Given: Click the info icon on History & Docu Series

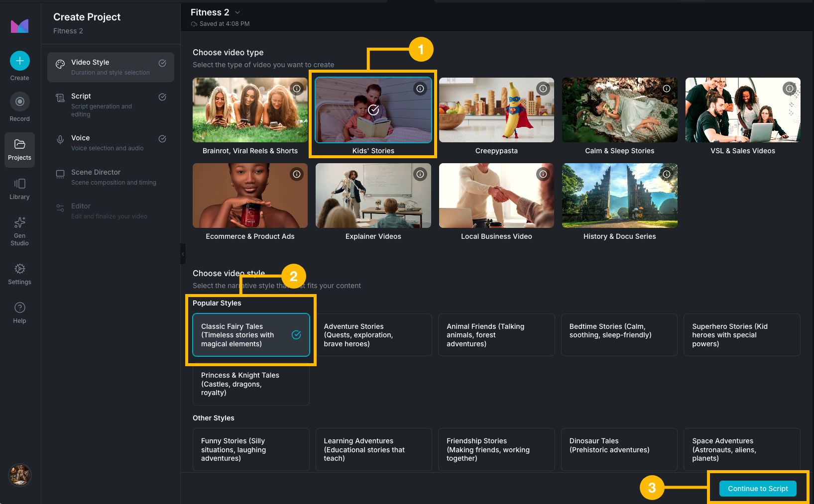Looking at the screenshot, I should click(x=667, y=174).
